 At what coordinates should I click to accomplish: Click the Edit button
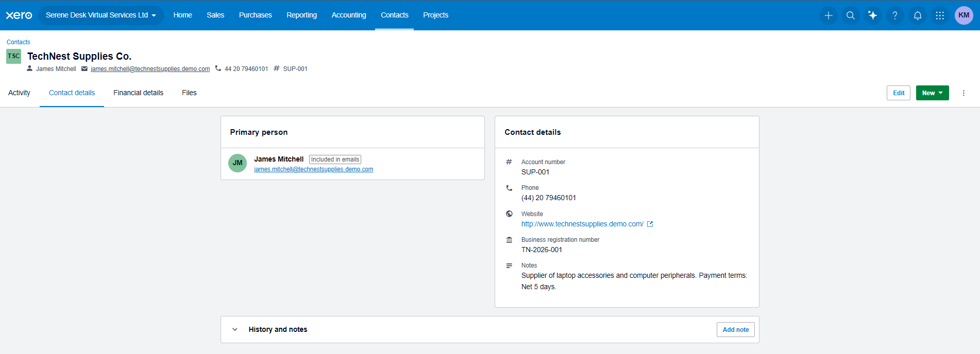pyautogui.click(x=899, y=93)
